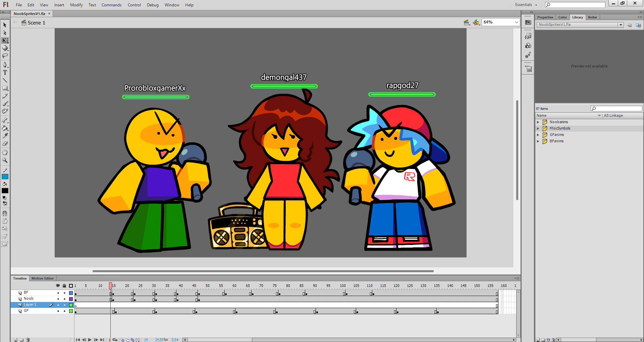Enable onion skinning in the timeline
The image size is (644, 342).
point(122,340)
